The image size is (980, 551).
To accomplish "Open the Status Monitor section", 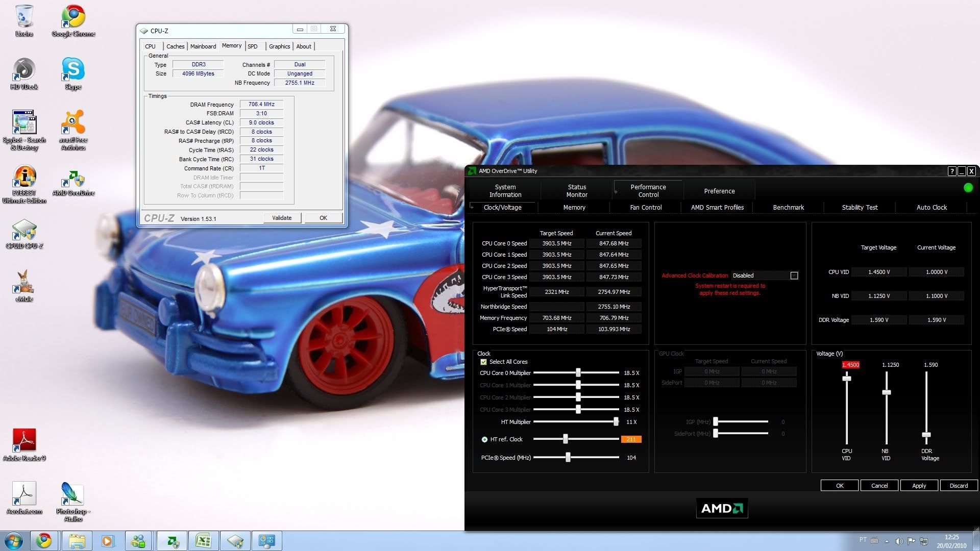I will (577, 191).
